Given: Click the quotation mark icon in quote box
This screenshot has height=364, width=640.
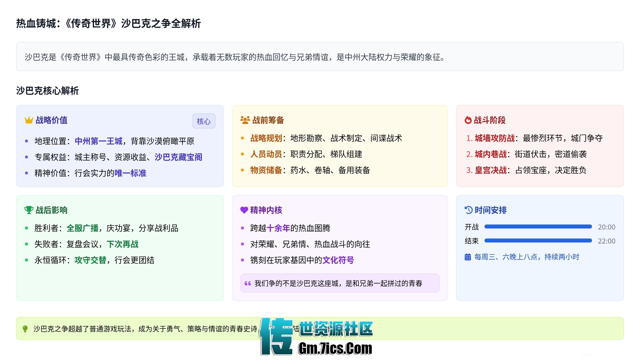Looking at the screenshot, I should [x=247, y=283].
